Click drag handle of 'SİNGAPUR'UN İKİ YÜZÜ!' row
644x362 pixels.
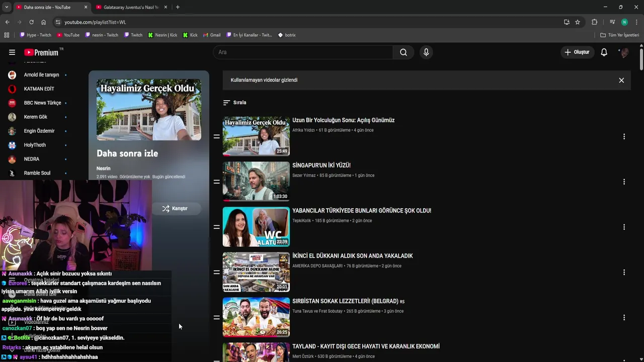[x=216, y=182]
